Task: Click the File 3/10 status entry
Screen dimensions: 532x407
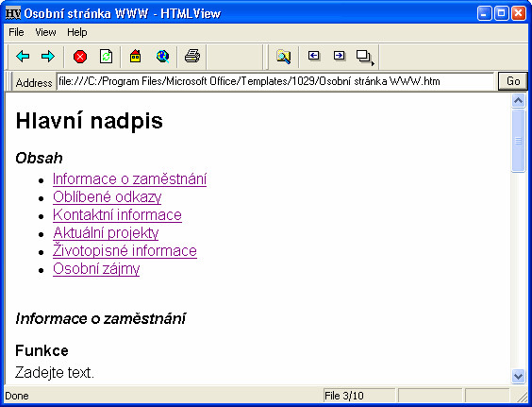Action: click(359, 396)
